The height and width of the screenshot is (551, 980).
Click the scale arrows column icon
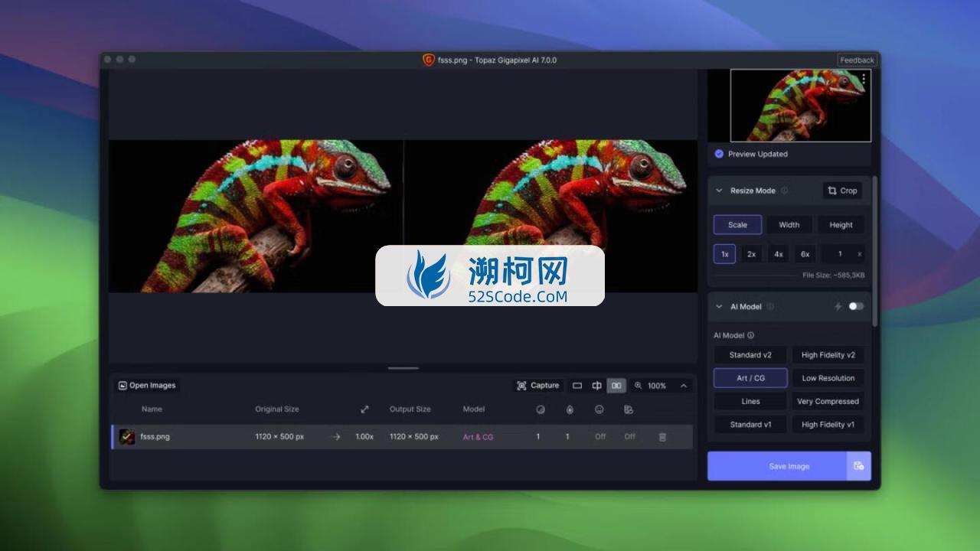click(365, 409)
